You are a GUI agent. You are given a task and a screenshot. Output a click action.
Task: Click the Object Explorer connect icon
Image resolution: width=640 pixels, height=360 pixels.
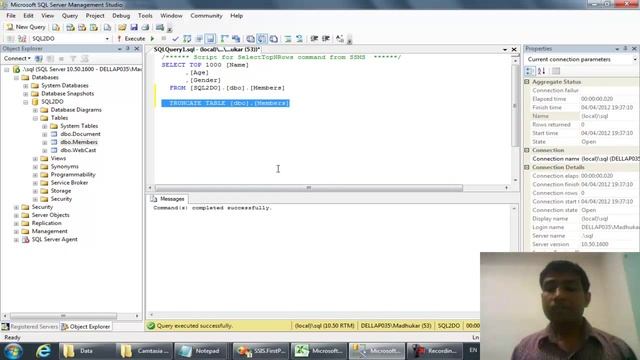39,59
